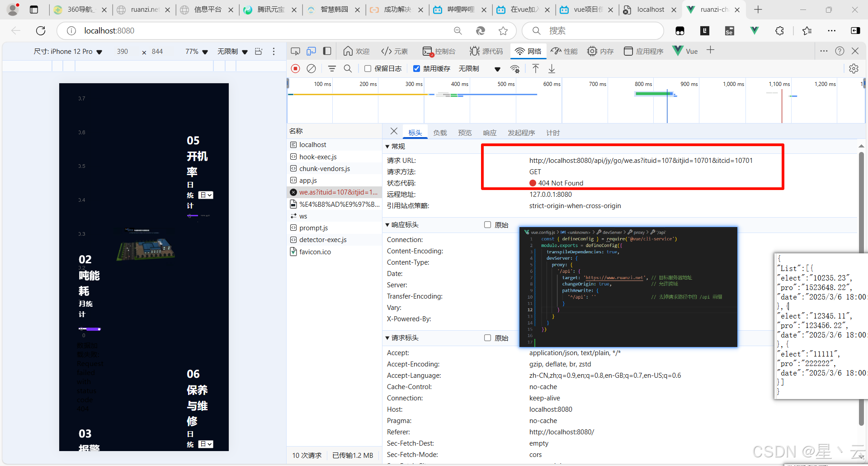Search within network requests

348,68
